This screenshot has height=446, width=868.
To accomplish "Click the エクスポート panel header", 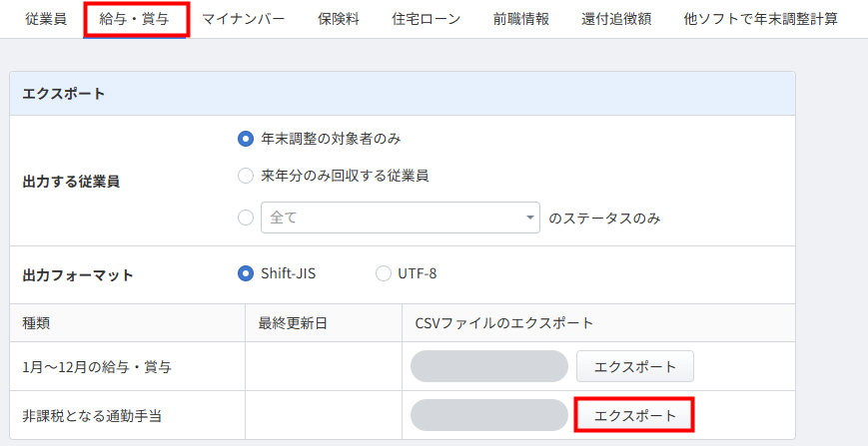I will coord(402,94).
